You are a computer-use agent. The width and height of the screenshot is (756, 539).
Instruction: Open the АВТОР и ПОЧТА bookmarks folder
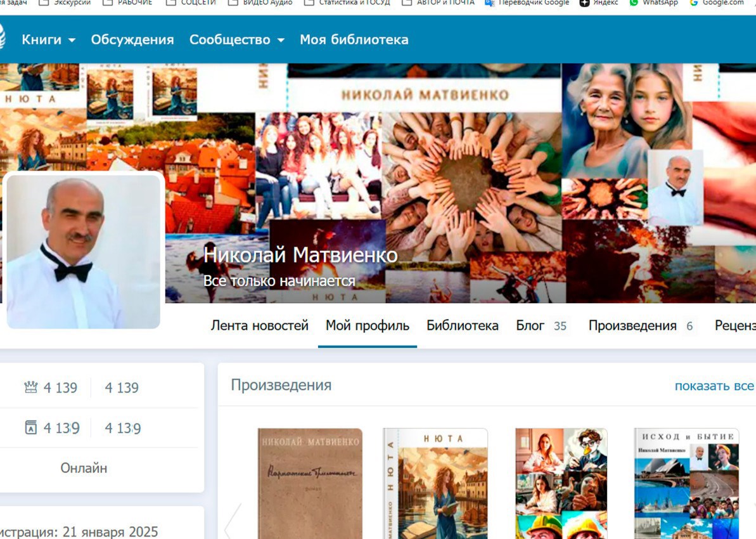[438, 3]
